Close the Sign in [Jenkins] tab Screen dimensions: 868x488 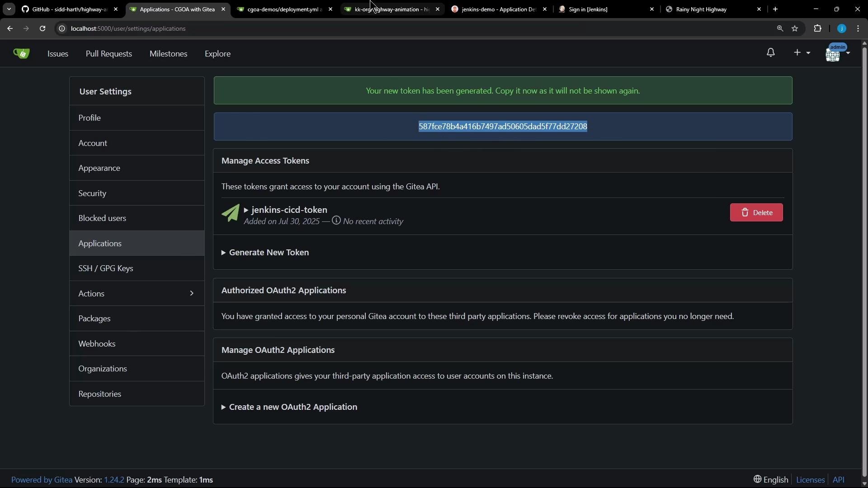coord(652,9)
